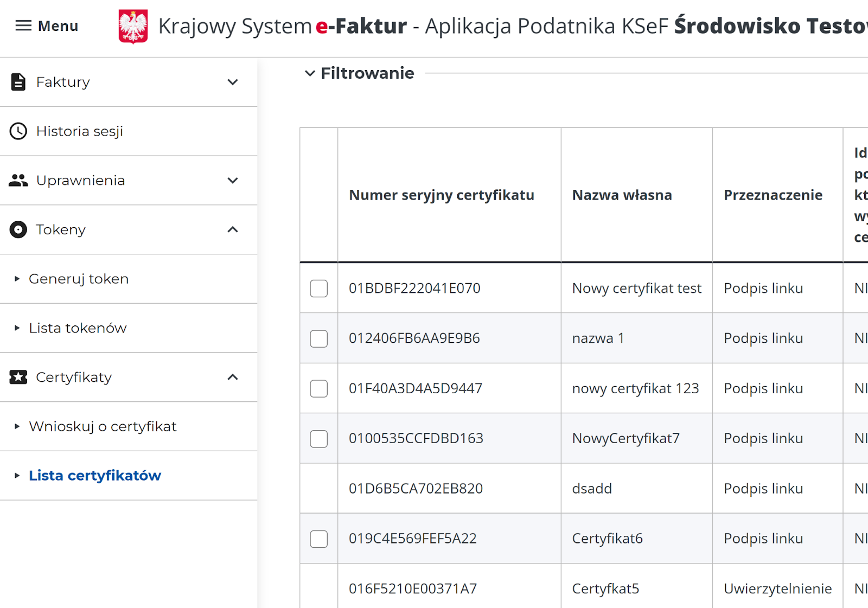Collapse the Filtrowanie panel
The width and height of the screenshot is (868, 608).
tap(310, 73)
